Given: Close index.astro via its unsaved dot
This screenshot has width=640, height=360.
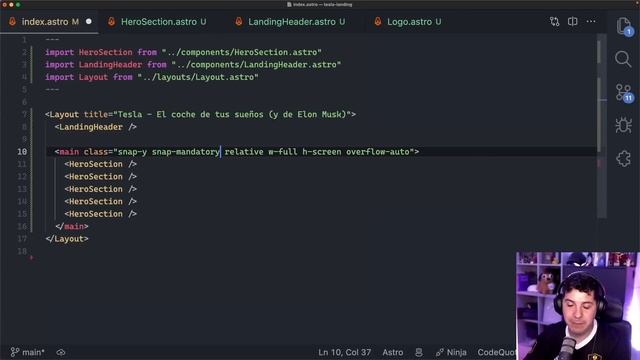Looking at the screenshot, I should pyautogui.click(x=89, y=22).
